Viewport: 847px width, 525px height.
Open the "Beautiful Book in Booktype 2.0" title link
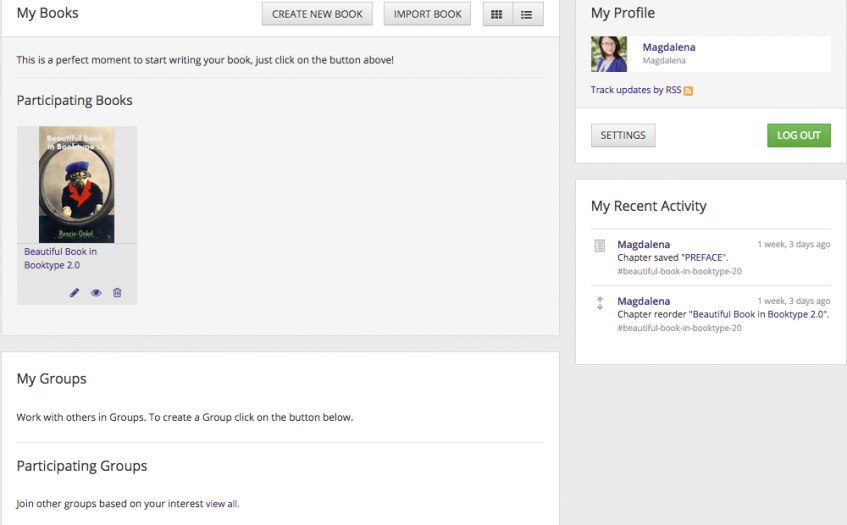tap(60, 259)
